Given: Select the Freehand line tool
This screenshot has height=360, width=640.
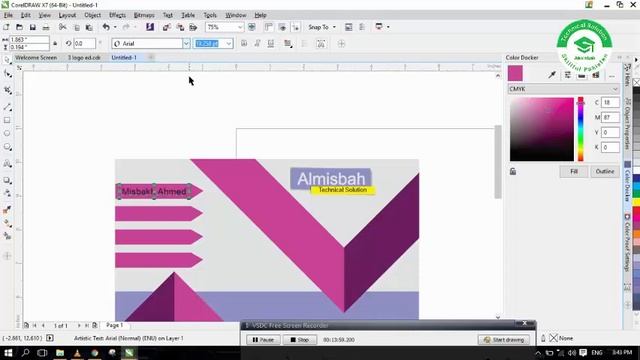Looking at the screenshot, I should (x=7, y=107).
